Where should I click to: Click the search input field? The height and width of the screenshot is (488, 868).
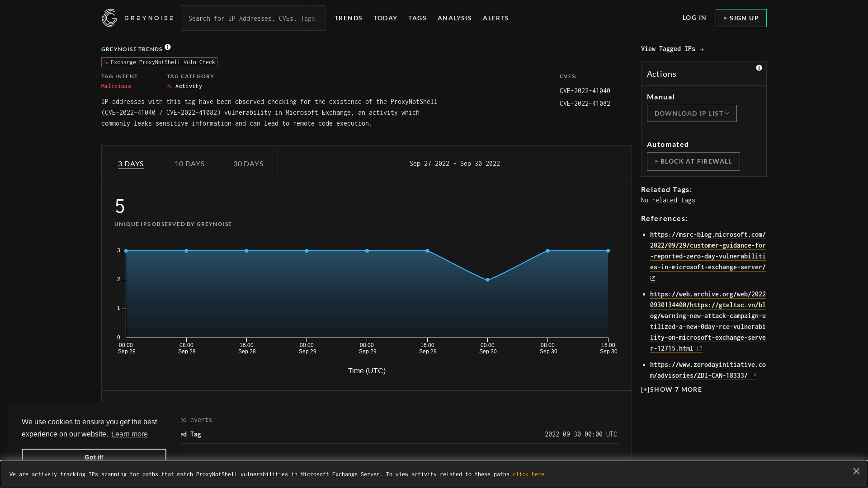pos(253,18)
